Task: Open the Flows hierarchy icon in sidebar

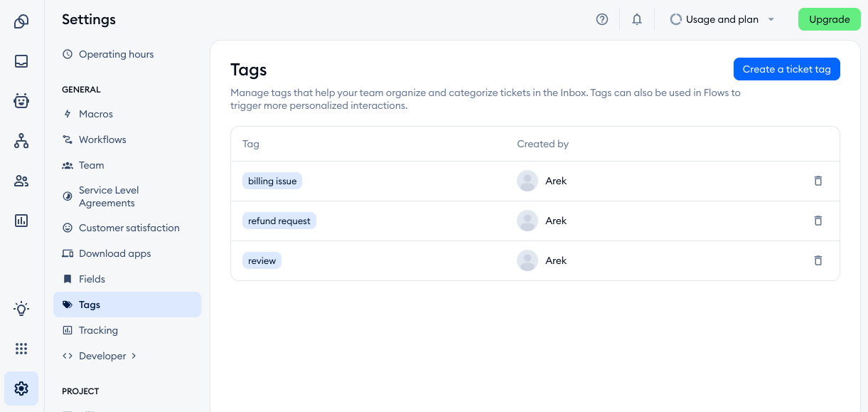Action: pos(21,141)
